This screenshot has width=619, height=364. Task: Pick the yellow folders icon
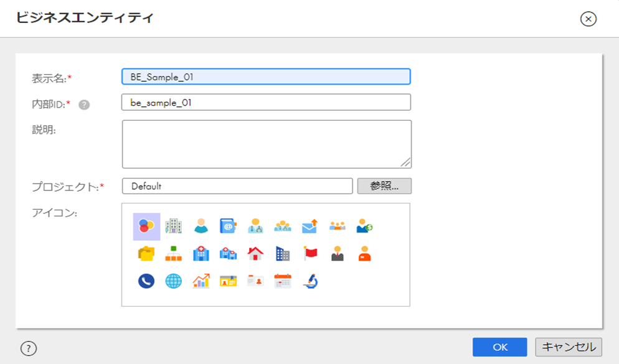[x=146, y=254]
